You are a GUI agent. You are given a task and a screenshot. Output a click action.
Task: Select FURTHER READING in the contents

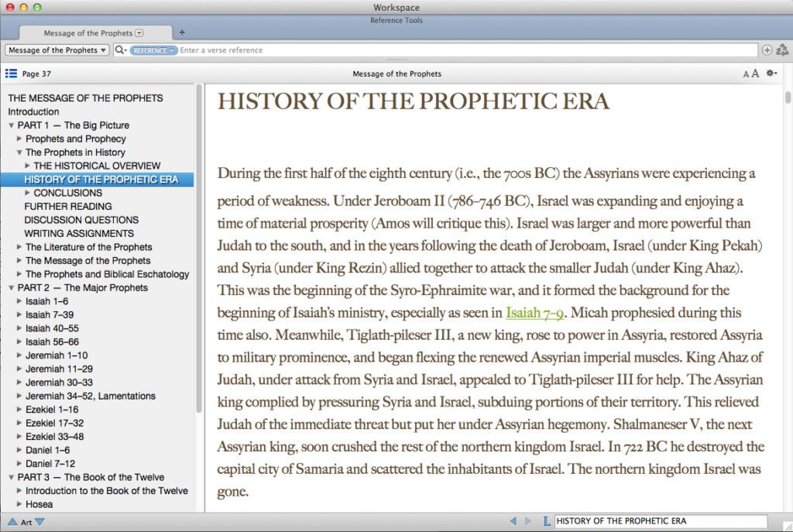coord(68,207)
